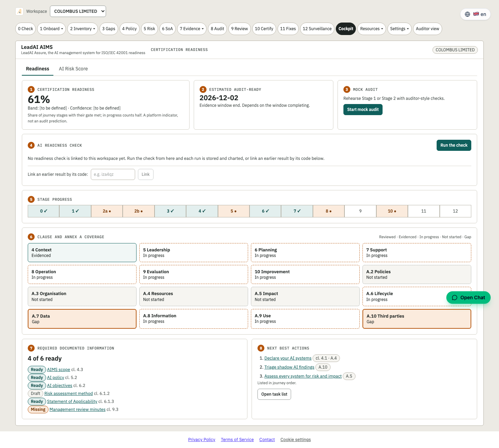This screenshot has width=499, height=448.
Task: Open the 4 Context coverage card
Action: (x=82, y=252)
